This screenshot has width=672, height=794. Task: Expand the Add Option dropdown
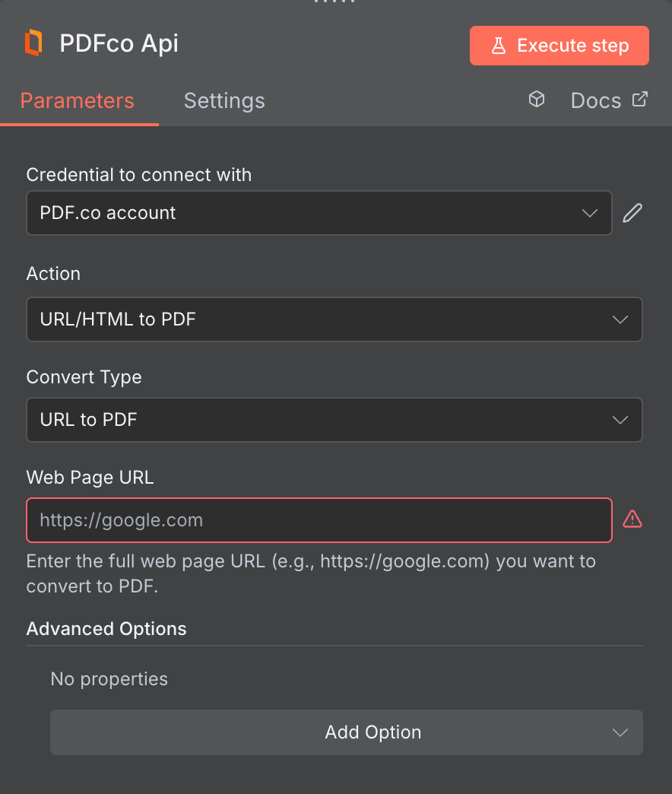pos(347,732)
